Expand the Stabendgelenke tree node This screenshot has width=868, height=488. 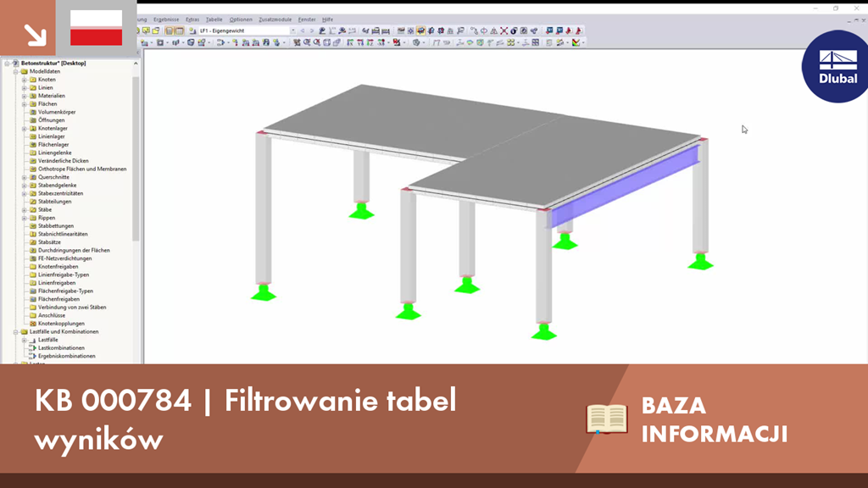coord(25,186)
